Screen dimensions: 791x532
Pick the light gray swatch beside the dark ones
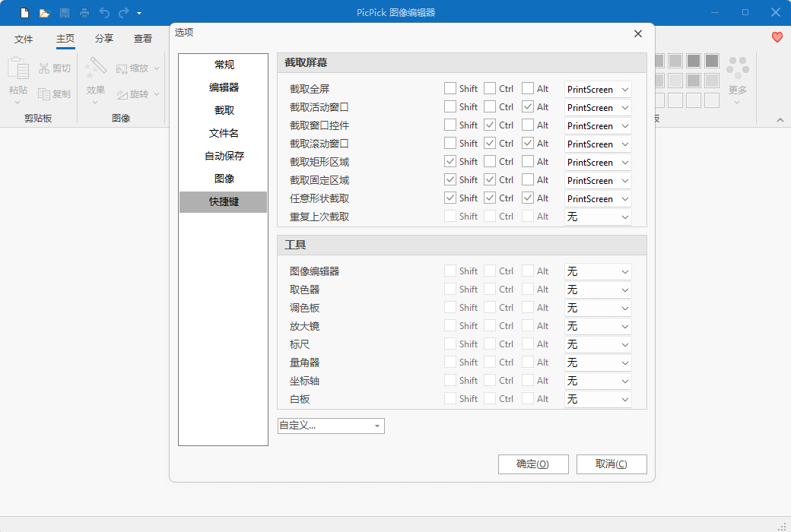point(675,61)
